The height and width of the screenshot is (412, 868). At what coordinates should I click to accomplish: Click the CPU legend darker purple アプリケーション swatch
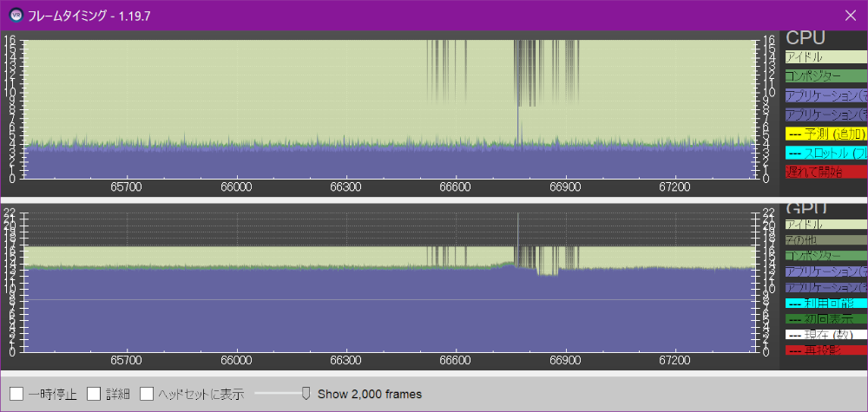pyautogui.click(x=826, y=114)
